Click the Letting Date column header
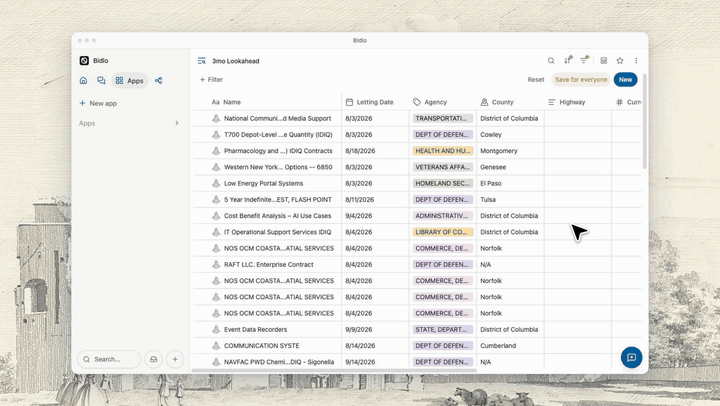Viewport: 720px width, 406px height. pyautogui.click(x=375, y=102)
